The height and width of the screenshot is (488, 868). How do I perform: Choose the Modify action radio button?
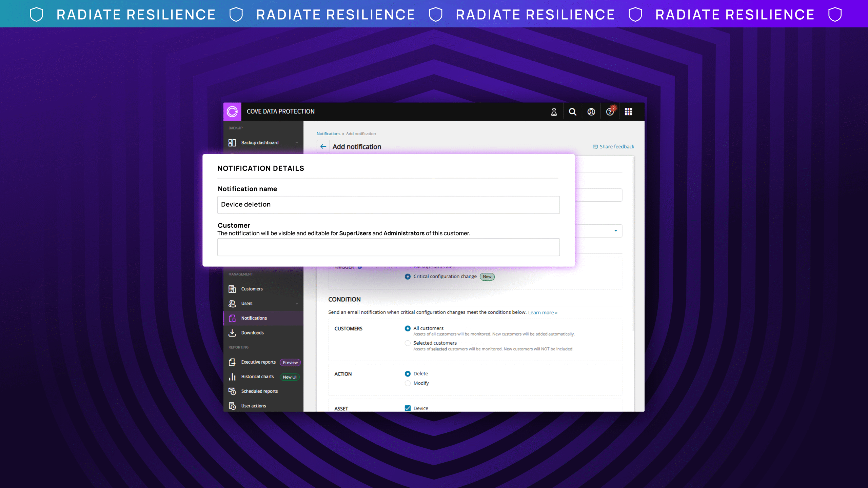pyautogui.click(x=408, y=383)
